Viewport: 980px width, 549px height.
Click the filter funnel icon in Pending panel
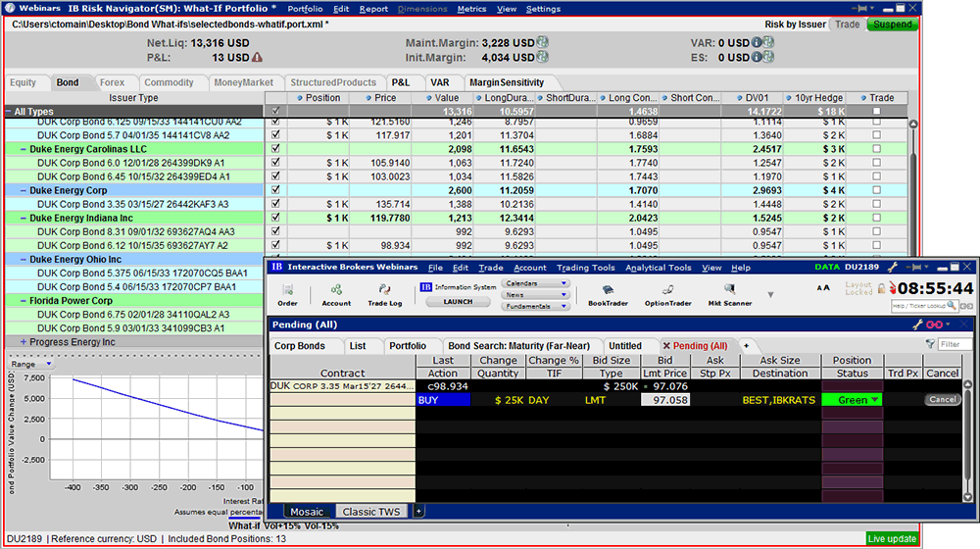pos(930,344)
